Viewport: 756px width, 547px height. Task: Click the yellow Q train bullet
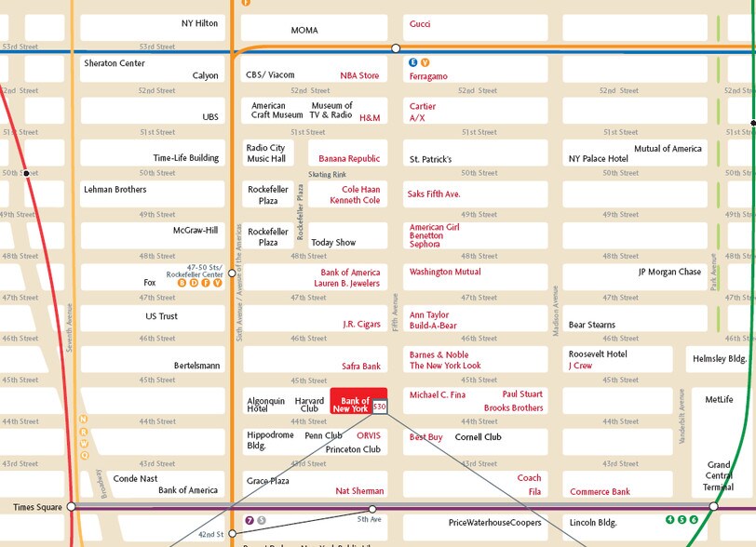click(85, 455)
